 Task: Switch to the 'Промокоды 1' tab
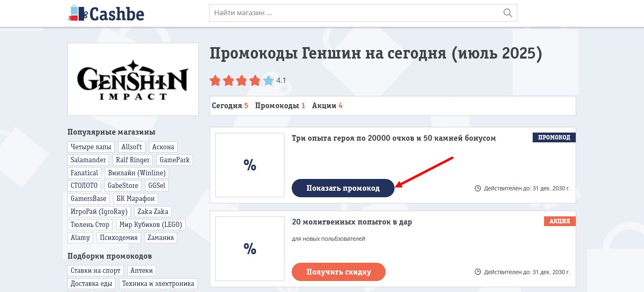280,106
